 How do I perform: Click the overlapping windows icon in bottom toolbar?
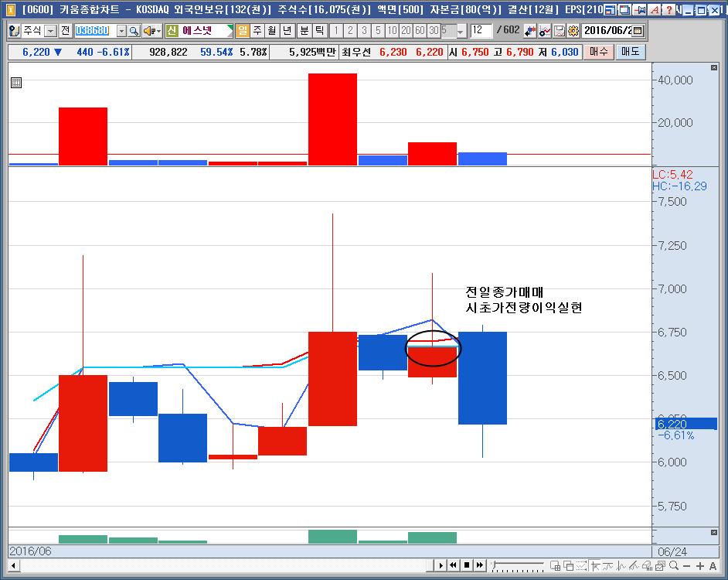568,565
